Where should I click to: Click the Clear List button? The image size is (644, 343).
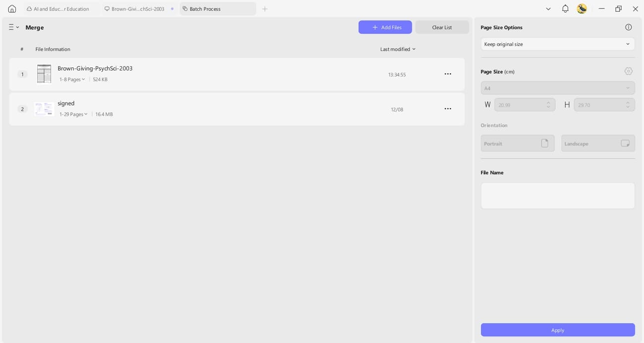[442, 27]
